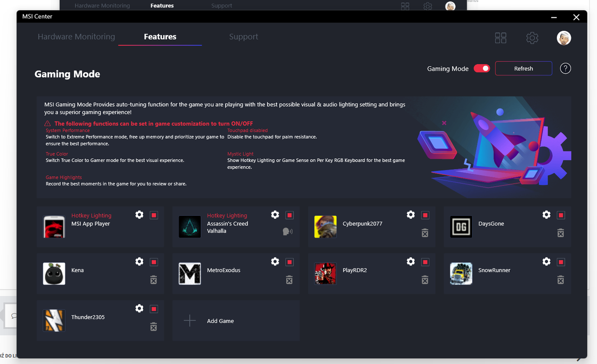Select the PlayRDR2 game thumbnail
Image resolution: width=597 pixels, height=364 pixels.
pyautogui.click(x=326, y=274)
